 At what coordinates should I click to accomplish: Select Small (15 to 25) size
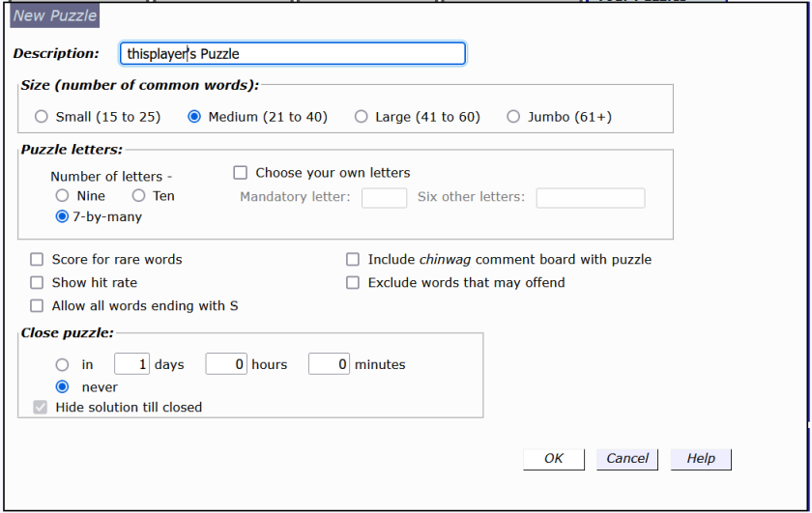click(41, 117)
